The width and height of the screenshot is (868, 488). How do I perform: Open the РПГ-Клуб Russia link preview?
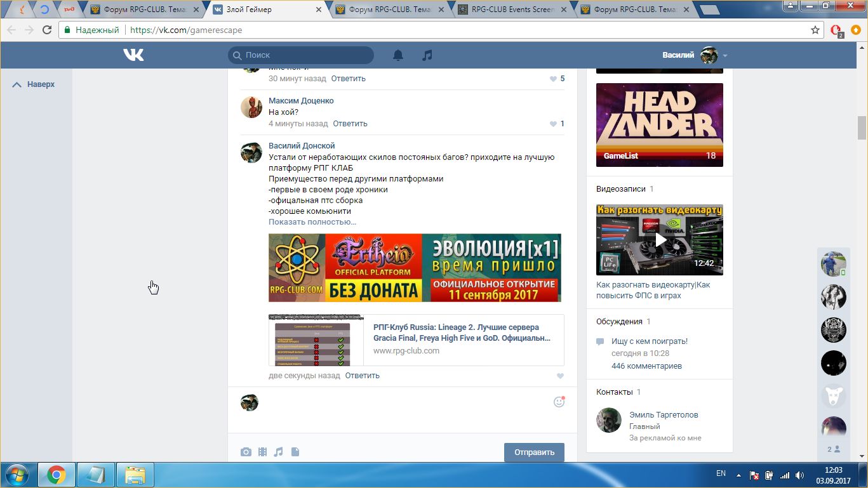pyautogui.click(x=416, y=340)
